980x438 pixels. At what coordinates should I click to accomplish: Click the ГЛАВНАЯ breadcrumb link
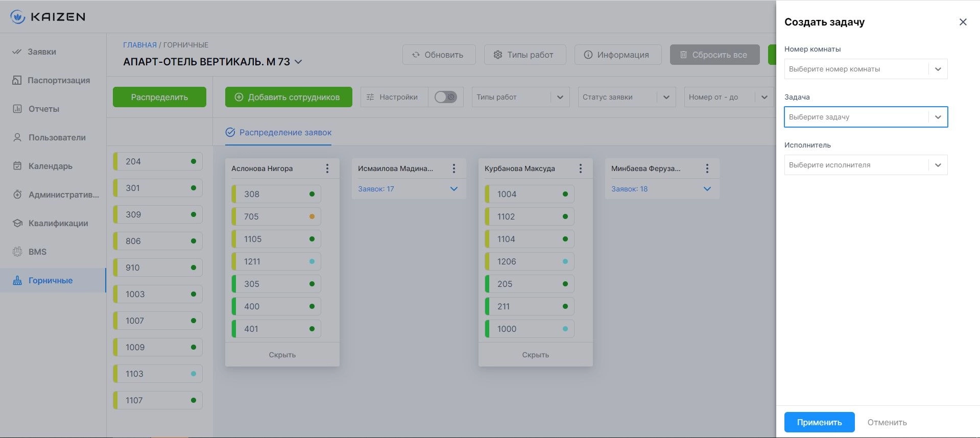click(x=140, y=45)
